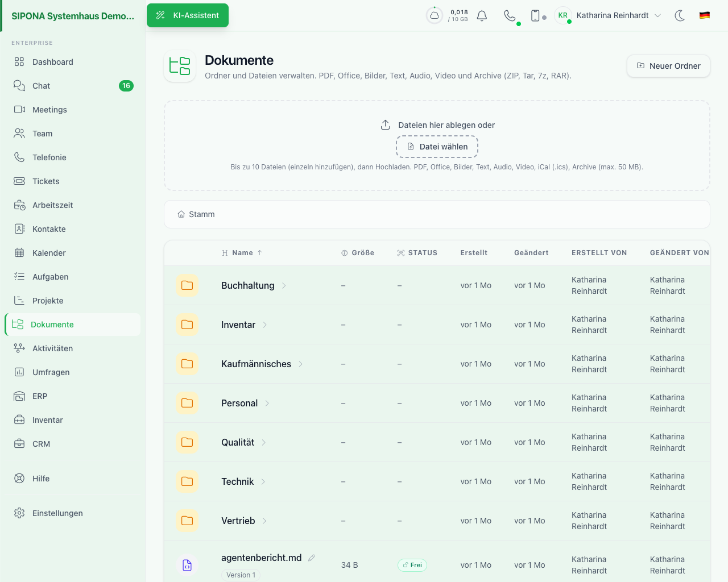This screenshot has height=582, width=728.
Task: Click the Aufgaben checklist icon
Action: (19, 277)
